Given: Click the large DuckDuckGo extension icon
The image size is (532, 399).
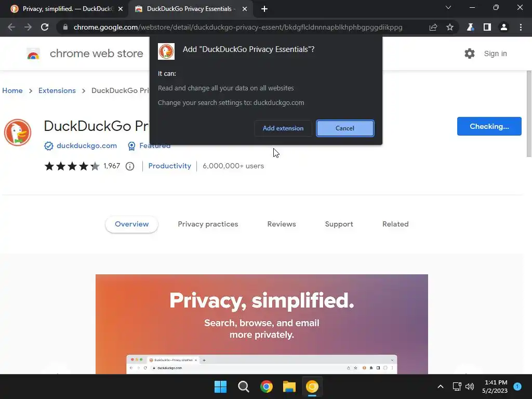Looking at the screenshot, I should point(18,132).
